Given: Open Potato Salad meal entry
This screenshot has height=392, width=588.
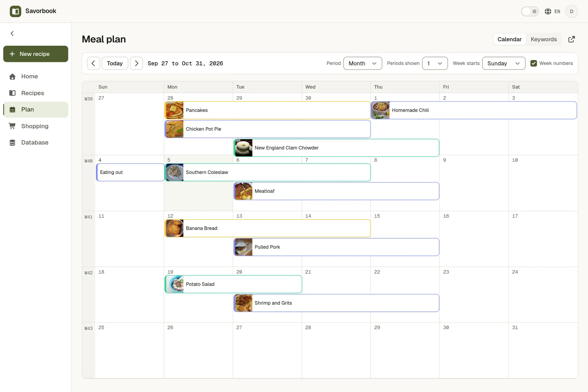Looking at the screenshot, I should [x=233, y=284].
